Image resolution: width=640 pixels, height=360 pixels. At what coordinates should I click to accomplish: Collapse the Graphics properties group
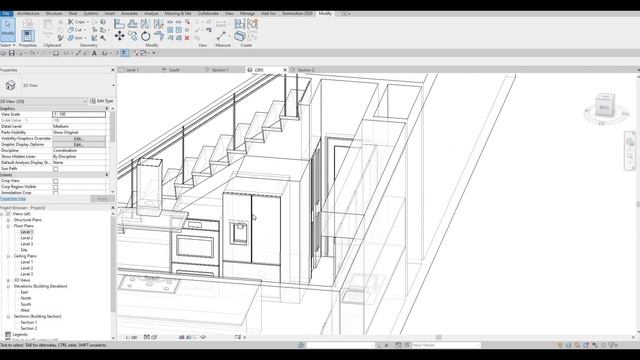pyautogui.click(x=107, y=109)
